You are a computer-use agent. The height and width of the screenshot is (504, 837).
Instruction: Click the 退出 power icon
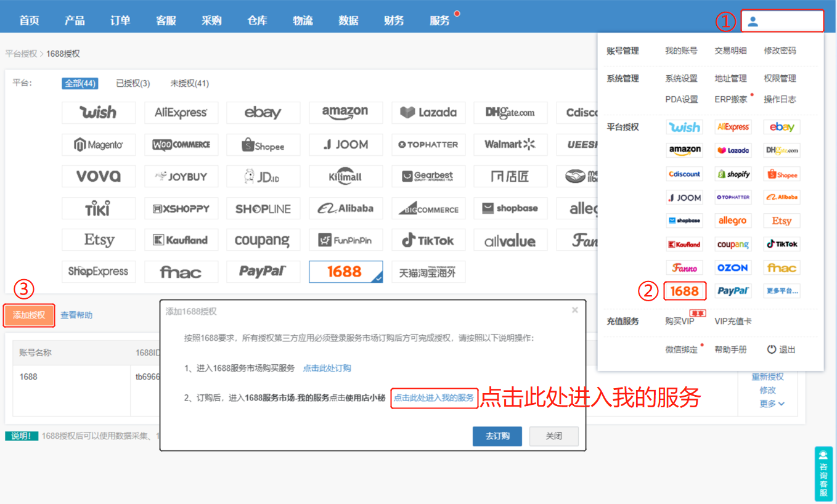pyautogui.click(x=771, y=349)
